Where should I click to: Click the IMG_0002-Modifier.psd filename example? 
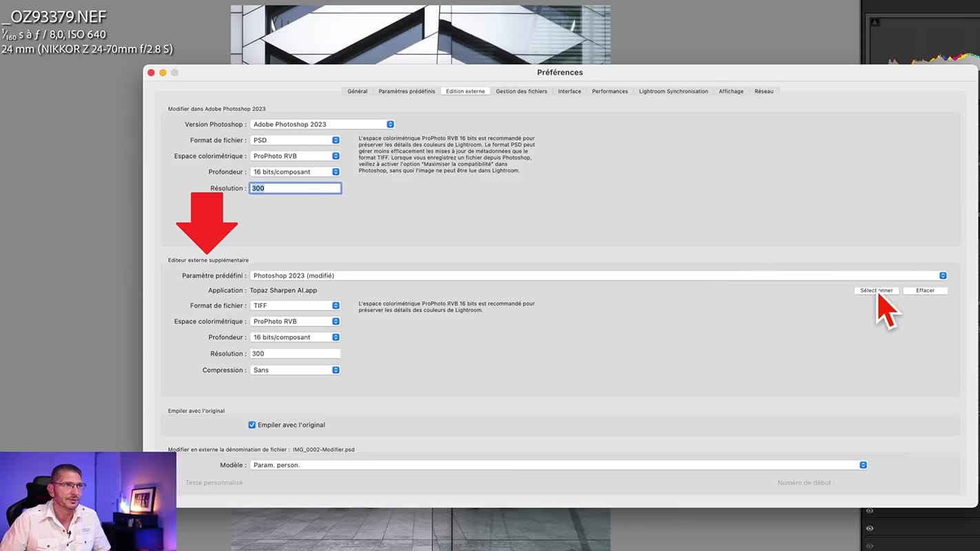[324, 450]
